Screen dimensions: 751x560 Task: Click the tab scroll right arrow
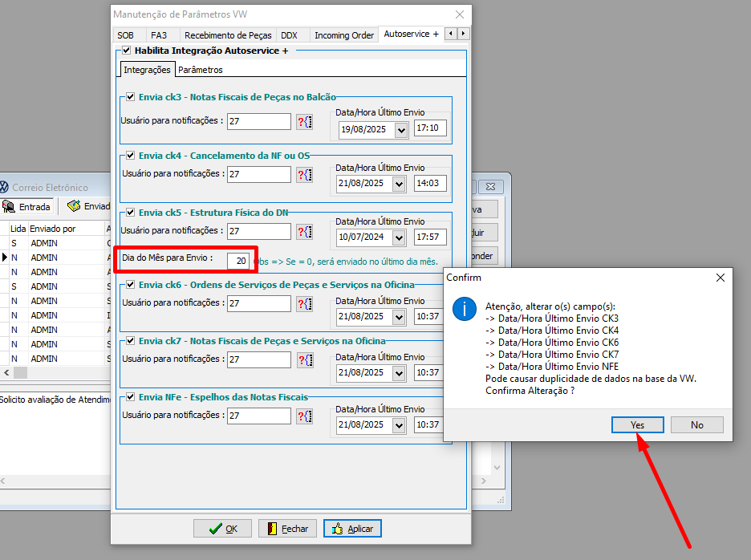(463, 34)
